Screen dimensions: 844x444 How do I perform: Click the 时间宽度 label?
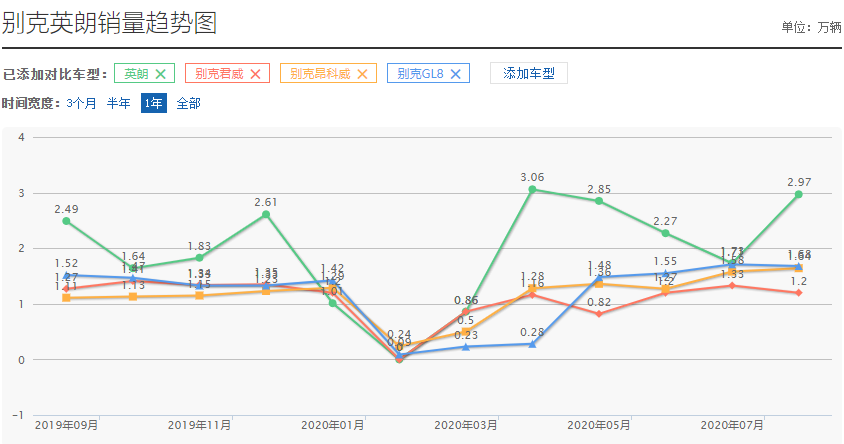[x=31, y=103]
